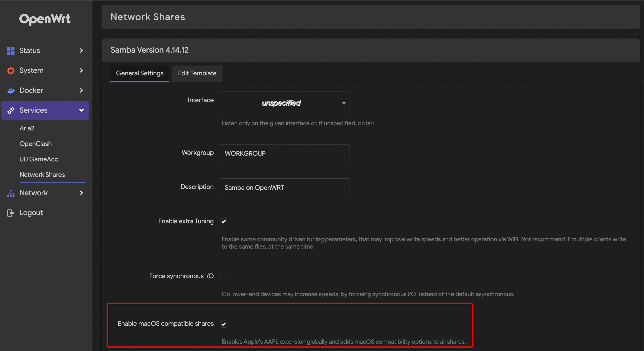Enable Force synchronous I/O checkbox
Image resolution: width=644 pixels, height=351 pixels.
tap(223, 277)
